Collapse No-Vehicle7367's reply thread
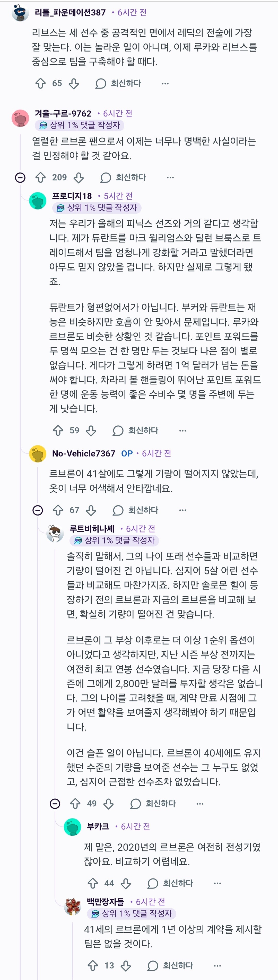This screenshot has width=278, height=980. [38, 510]
